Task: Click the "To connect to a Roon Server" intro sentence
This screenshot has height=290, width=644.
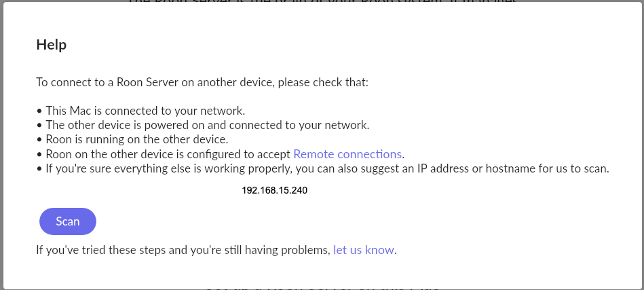Action: [x=136, y=83]
